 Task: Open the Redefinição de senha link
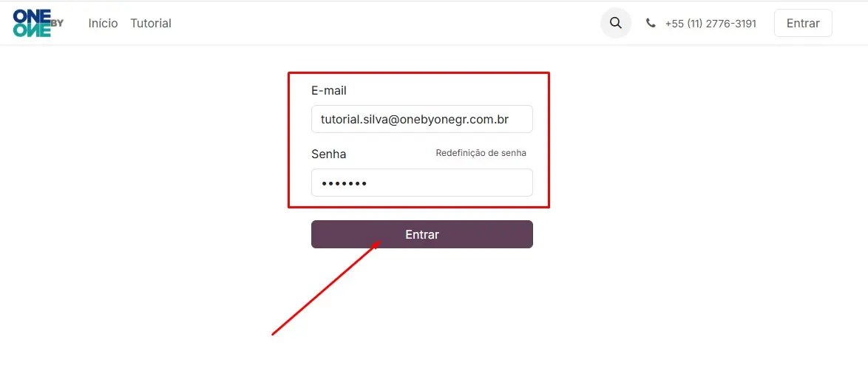coord(481,153)
